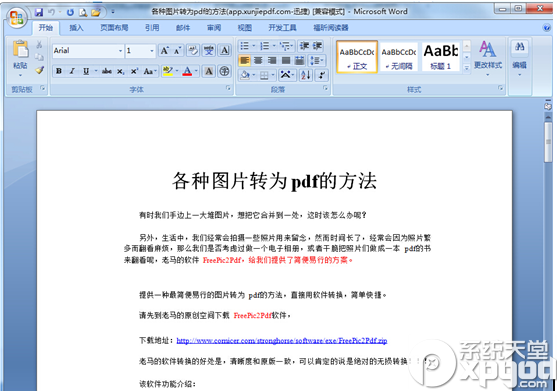Select the Format Painter brush
This screenshot has width=557, height=391.
tap(39, 70)
